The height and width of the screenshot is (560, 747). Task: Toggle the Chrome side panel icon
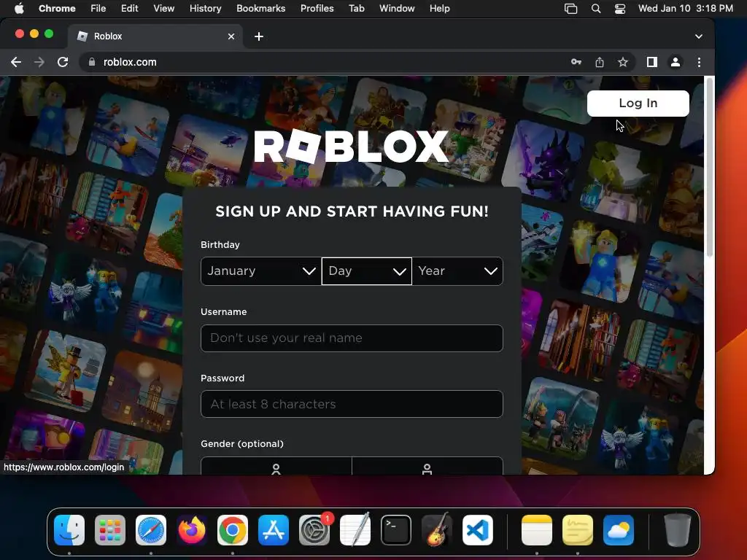coord(651,62)
